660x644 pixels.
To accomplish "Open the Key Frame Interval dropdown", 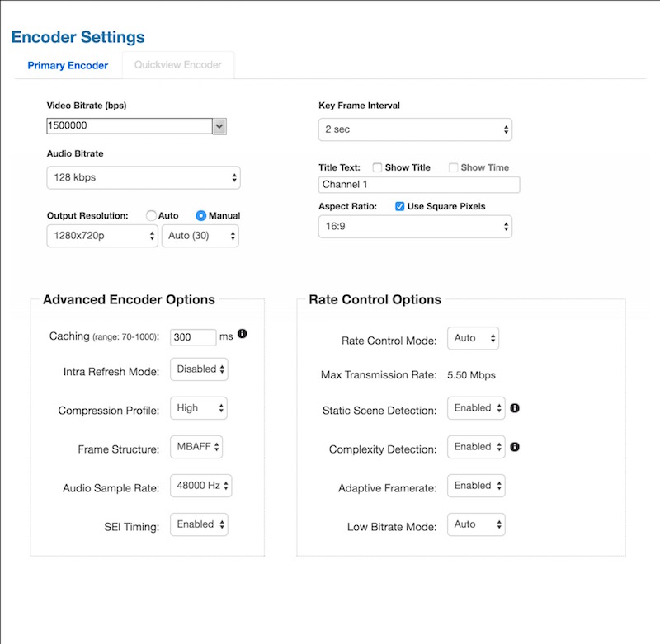I will (x=415, y=129).
